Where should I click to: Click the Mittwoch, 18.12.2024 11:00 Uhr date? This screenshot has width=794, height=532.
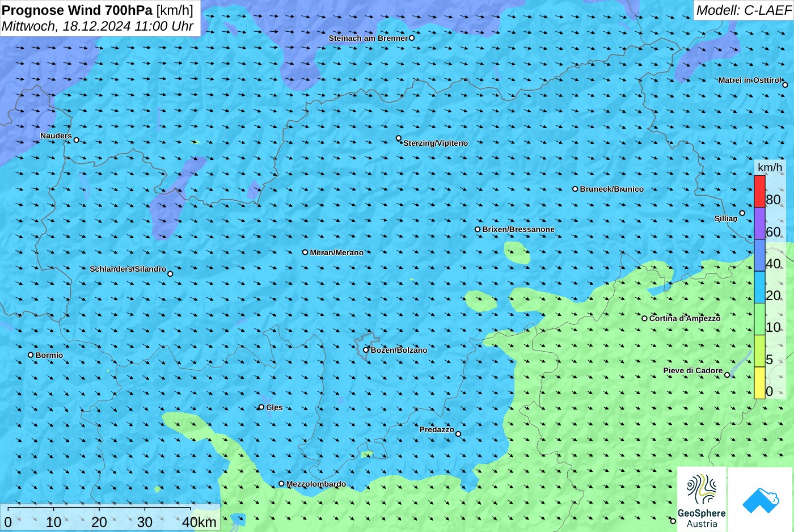(x=98, y=26)
